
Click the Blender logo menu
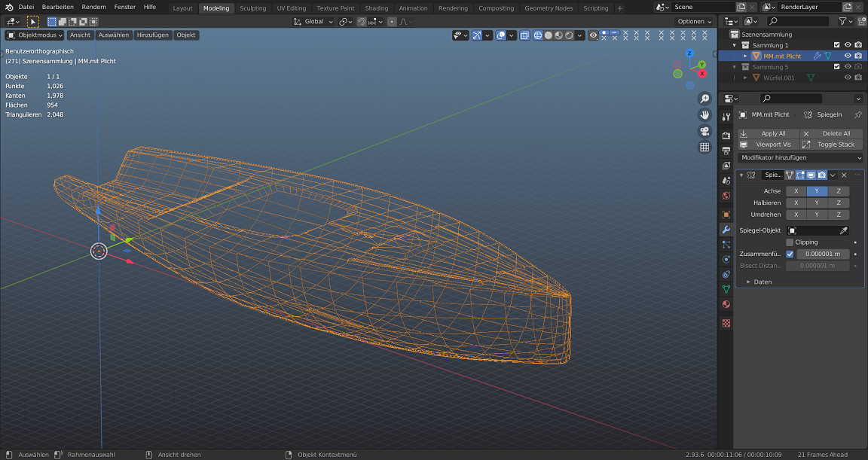(x=9, y=8)
